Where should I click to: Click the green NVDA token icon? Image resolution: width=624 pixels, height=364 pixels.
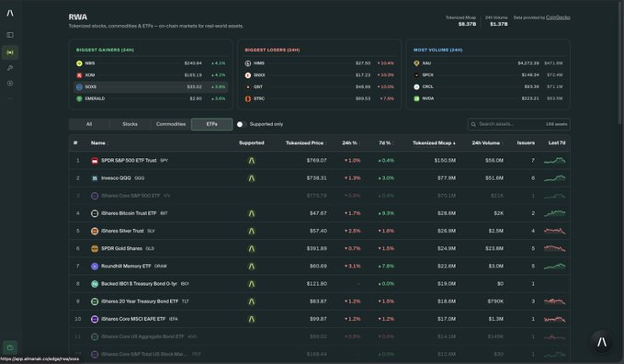click(x=416, y=98)
